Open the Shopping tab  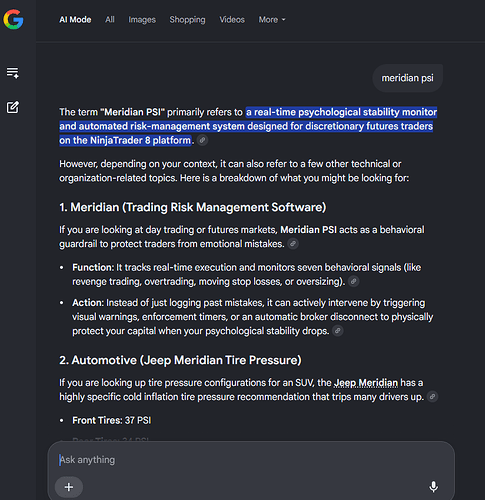[187, 20]
